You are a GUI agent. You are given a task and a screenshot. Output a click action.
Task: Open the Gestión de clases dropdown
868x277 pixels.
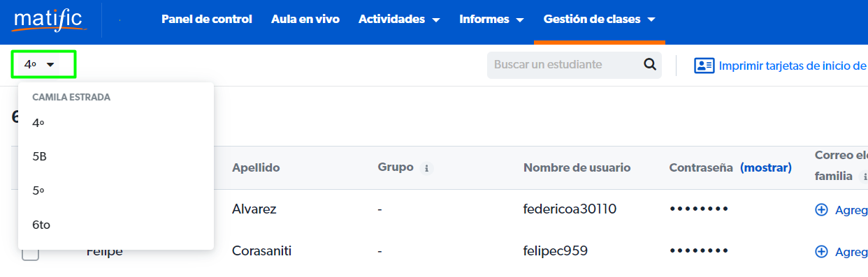coord(599,20)
